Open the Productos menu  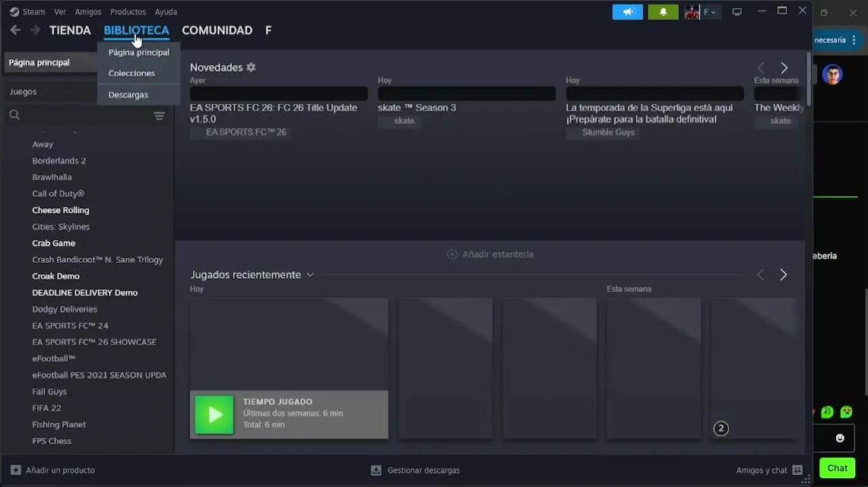tap(128, 11)
